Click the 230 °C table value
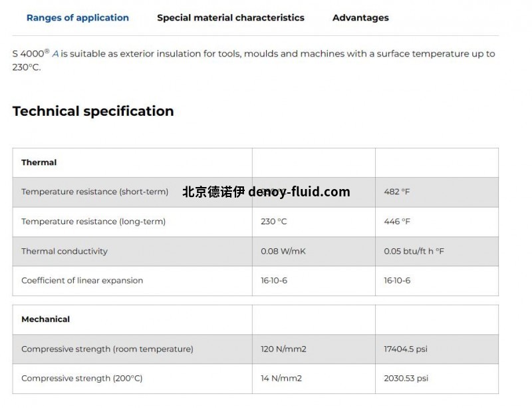 point(274,222)
